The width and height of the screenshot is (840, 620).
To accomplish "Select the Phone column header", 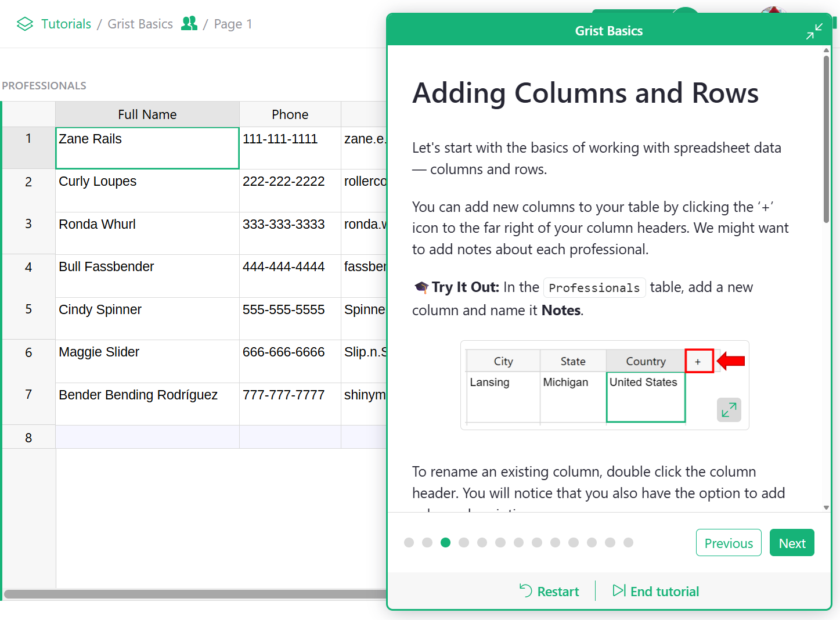I will (x=290, y=114).
